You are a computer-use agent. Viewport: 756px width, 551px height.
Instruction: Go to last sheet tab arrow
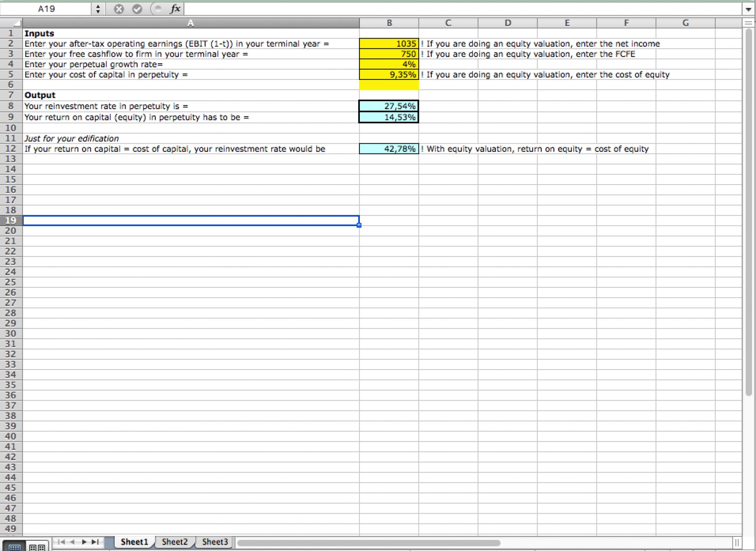[x=95, y=542]
